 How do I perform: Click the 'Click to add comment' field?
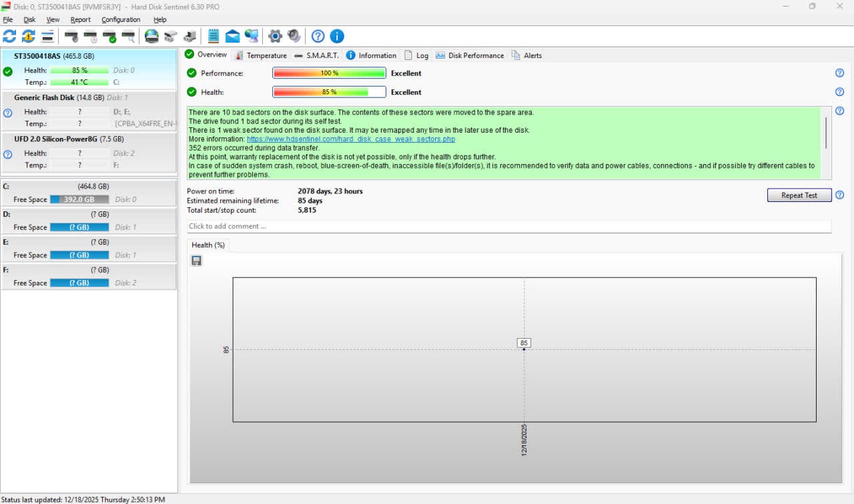(x=508, y=226)
